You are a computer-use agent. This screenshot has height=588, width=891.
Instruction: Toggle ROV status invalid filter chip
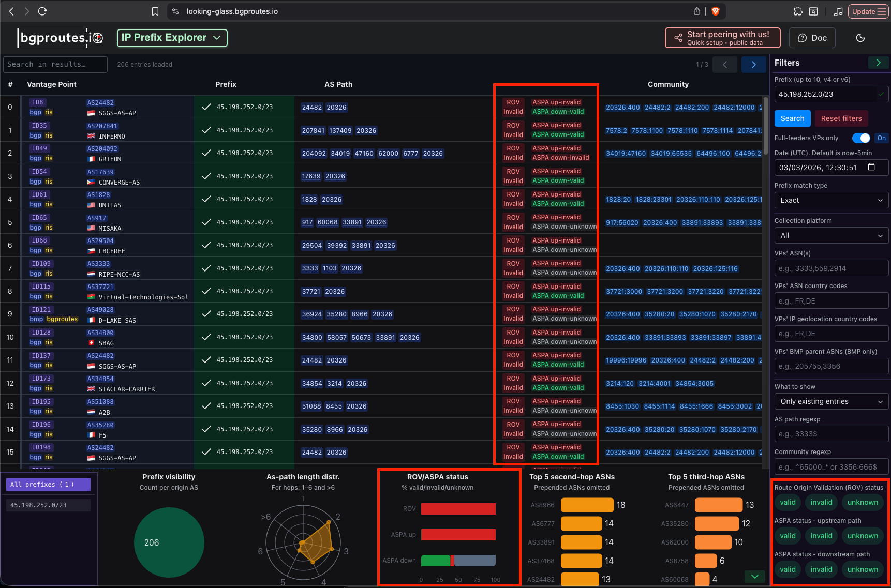[821, 502]
